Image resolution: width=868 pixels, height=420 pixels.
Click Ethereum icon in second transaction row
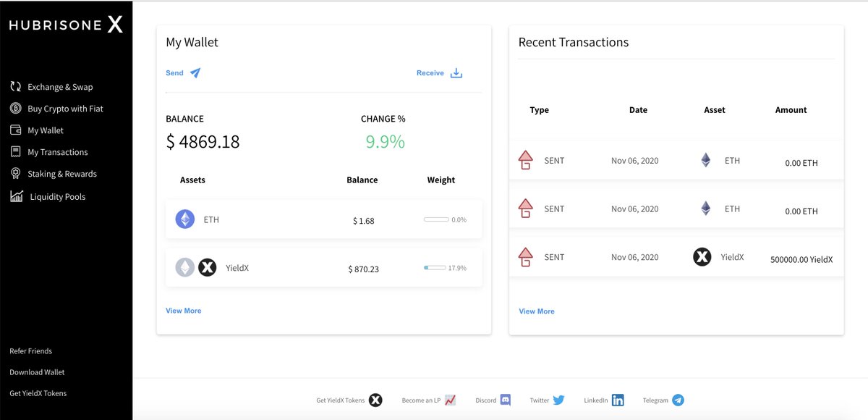tap(706, 209)
